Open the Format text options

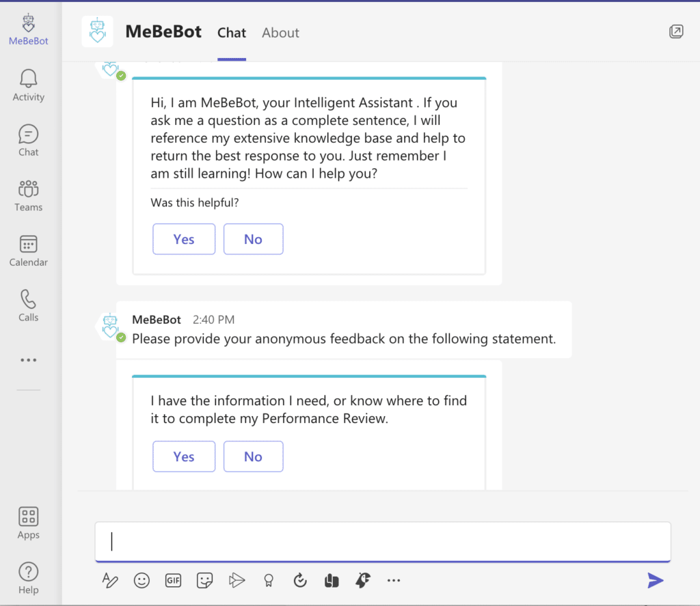(x=110, y=581)
